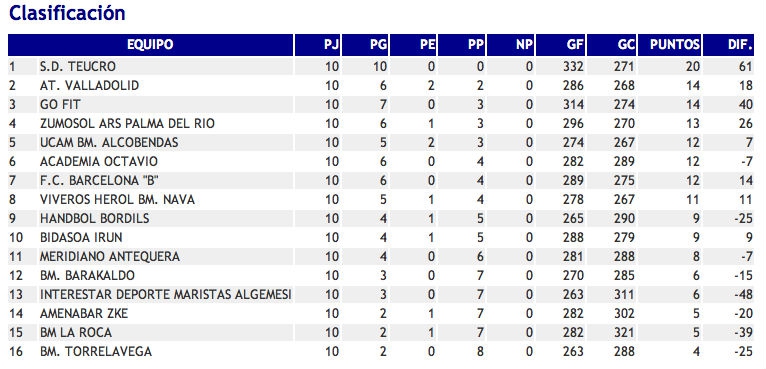Click F.C. BARCELONA "B" team name

click(x=100, y=181)
